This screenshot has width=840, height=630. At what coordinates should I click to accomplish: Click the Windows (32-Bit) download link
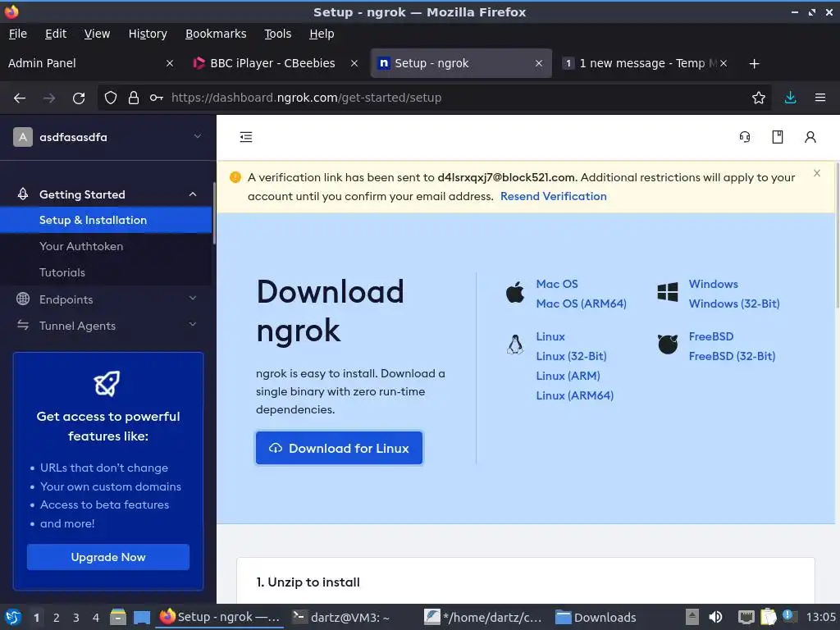click(734, 304)
